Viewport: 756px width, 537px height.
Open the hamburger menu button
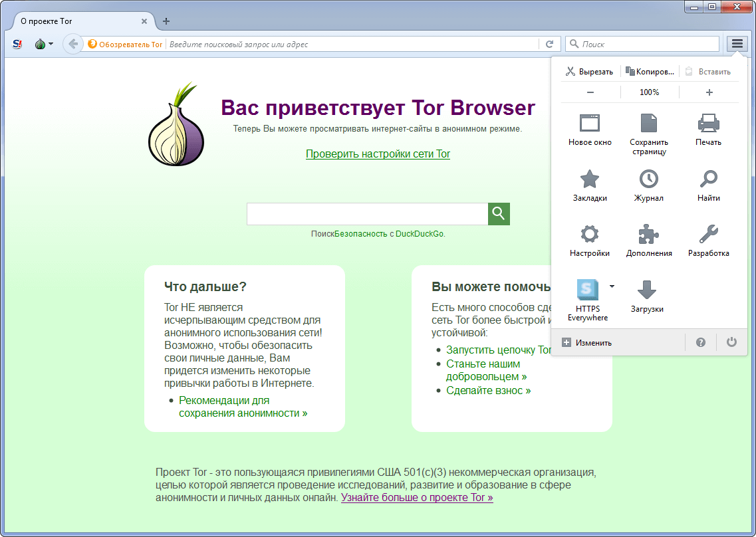[x=737, y=44]
